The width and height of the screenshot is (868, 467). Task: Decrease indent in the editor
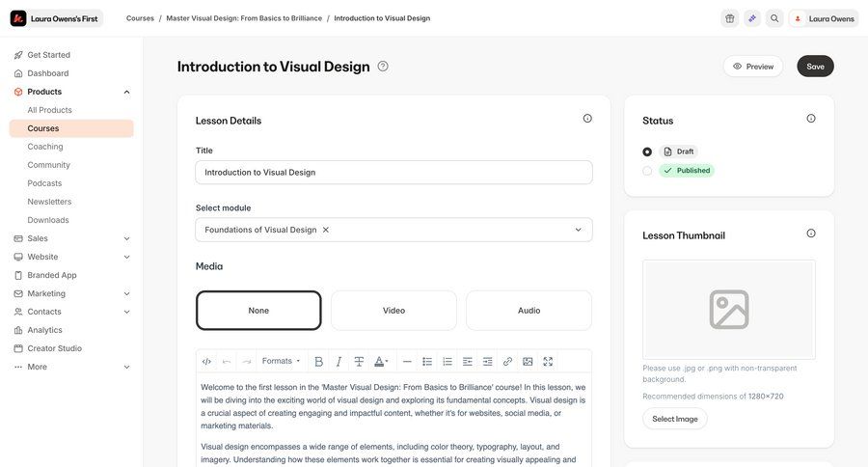coord(467,362)
